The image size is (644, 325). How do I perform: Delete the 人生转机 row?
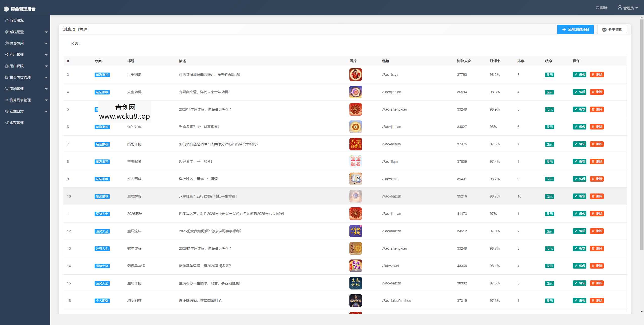(597, 92)
